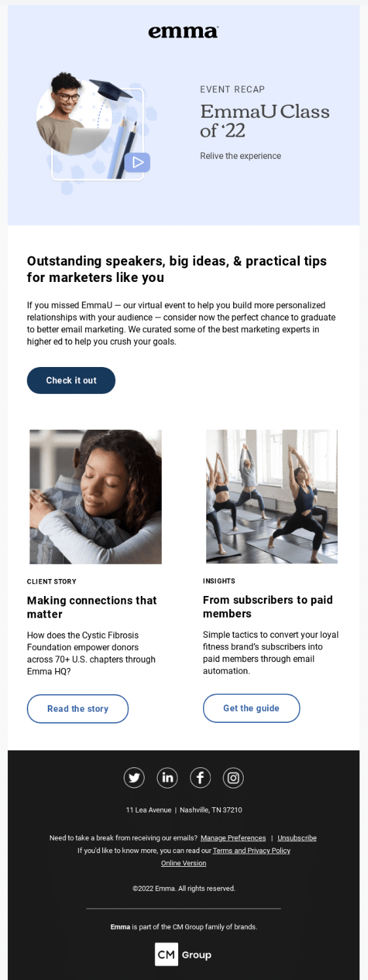Image resolution: width=368 pixels, height=980 pixels.
Task: Open the Instagram social icon
Action: tap(233, 777)
